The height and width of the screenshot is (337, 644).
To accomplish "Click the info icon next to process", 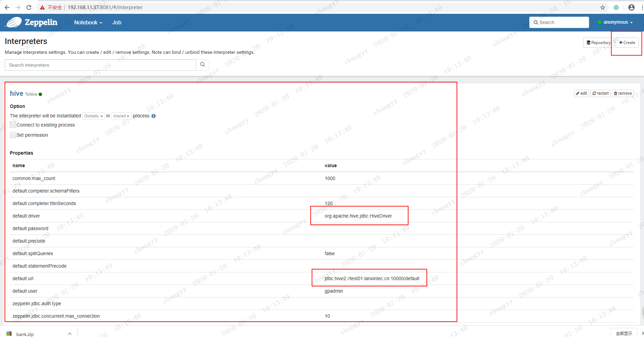I will pyautogui.click(x=153, y=116).
